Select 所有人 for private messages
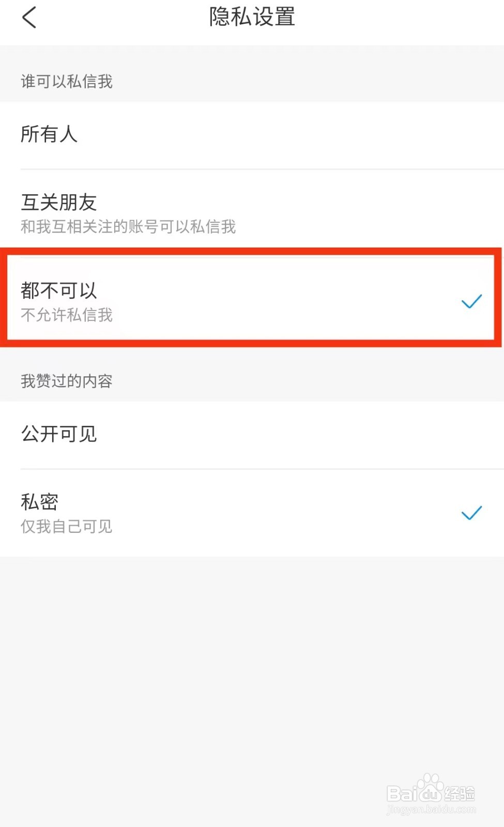The height and width of the screenshot is (827, 504). 252,135
